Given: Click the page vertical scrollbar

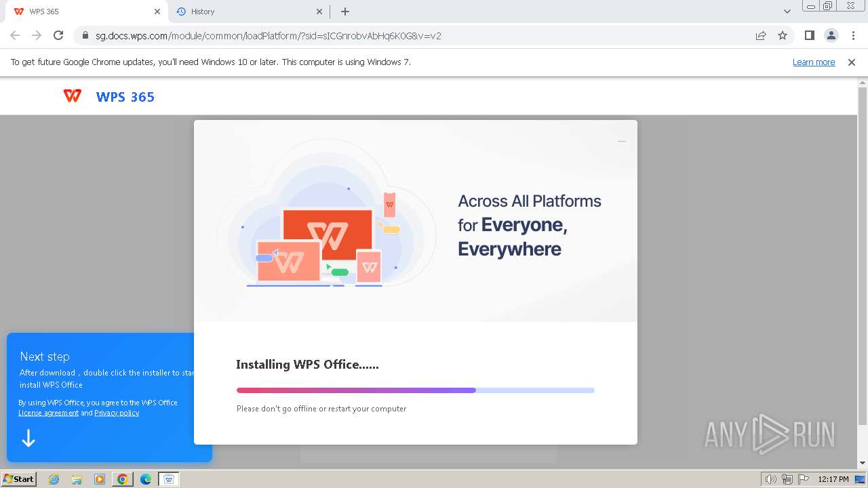Looking at the screenshot, I should [863, 258].
